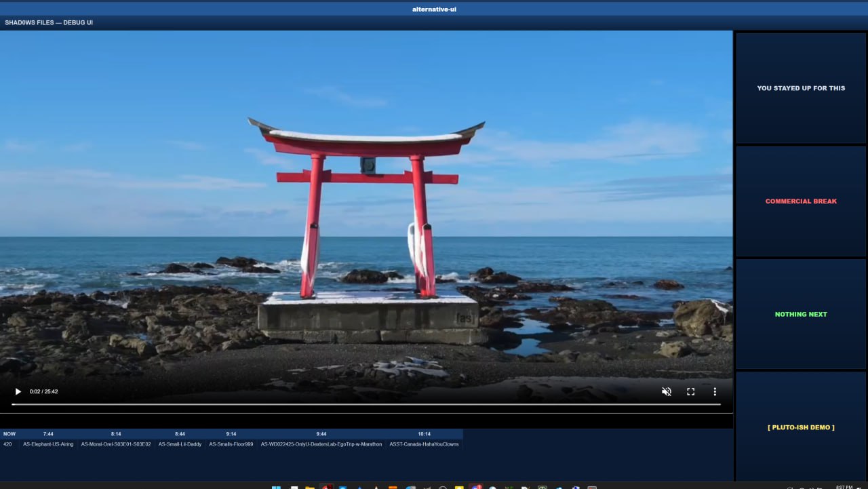Click the 9:14 time slot header
The image size is (868, 489).
pyautogui.click(x=231, y=433)
